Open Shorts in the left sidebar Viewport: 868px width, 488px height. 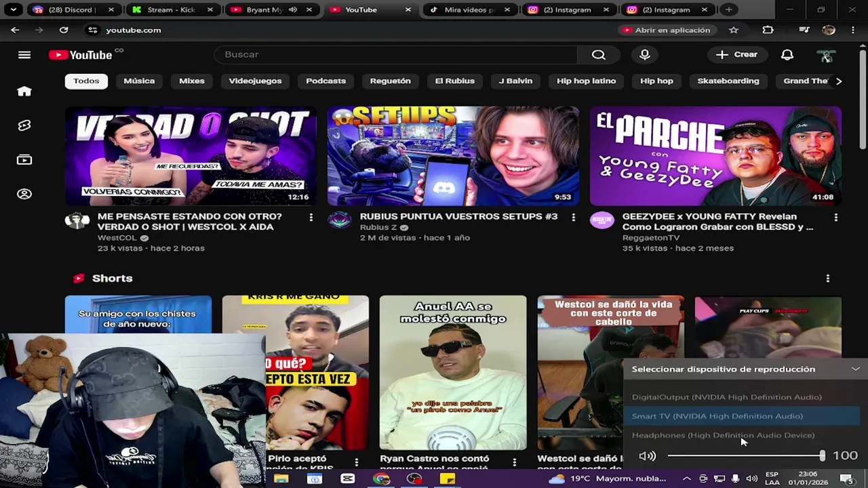pyautogui.click(x=24, y=125)
